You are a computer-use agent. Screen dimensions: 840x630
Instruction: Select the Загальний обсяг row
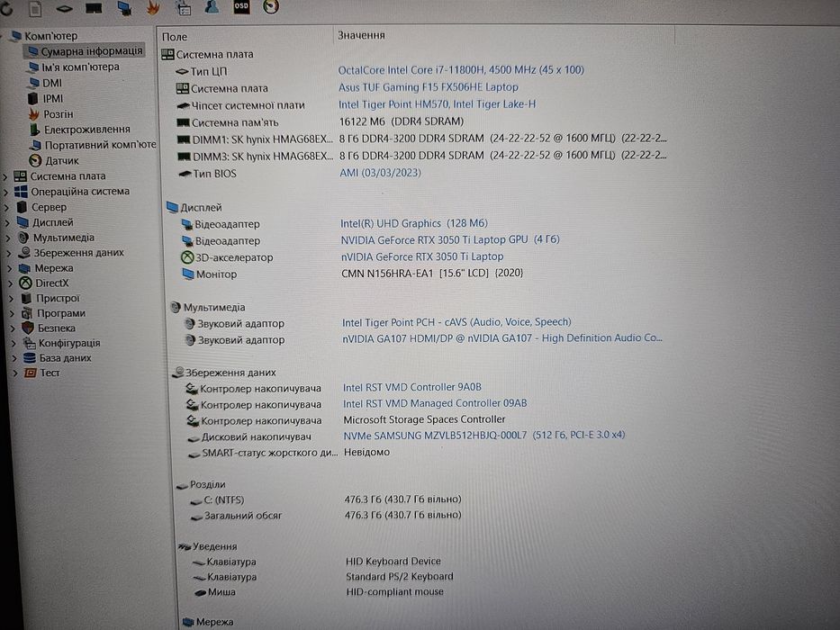tap(326, 516)
